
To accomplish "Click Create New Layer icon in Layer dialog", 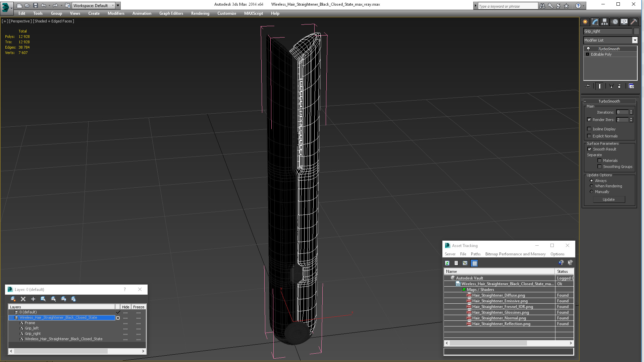I will click(13, 299).
